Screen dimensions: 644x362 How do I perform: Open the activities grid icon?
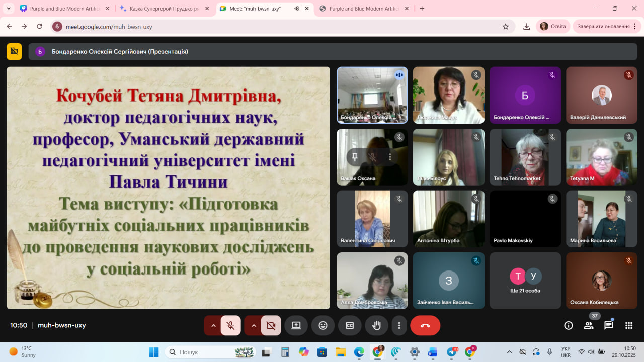point(628,325)
